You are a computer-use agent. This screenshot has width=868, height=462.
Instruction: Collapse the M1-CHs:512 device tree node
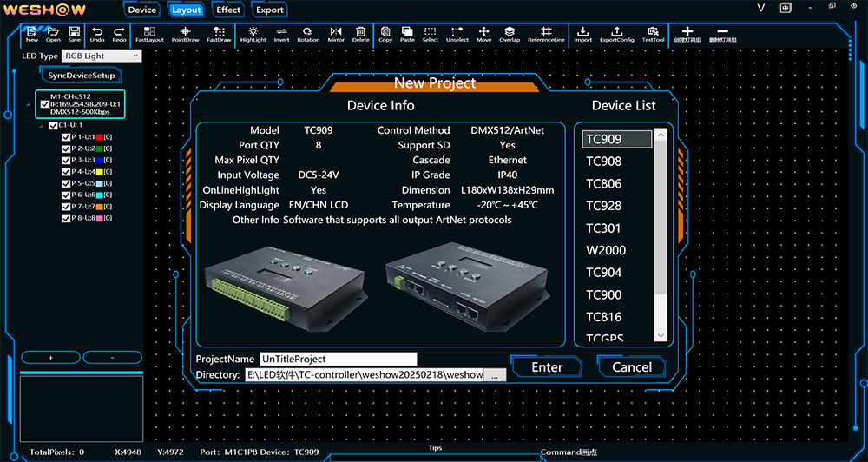(x=28, y=106)
